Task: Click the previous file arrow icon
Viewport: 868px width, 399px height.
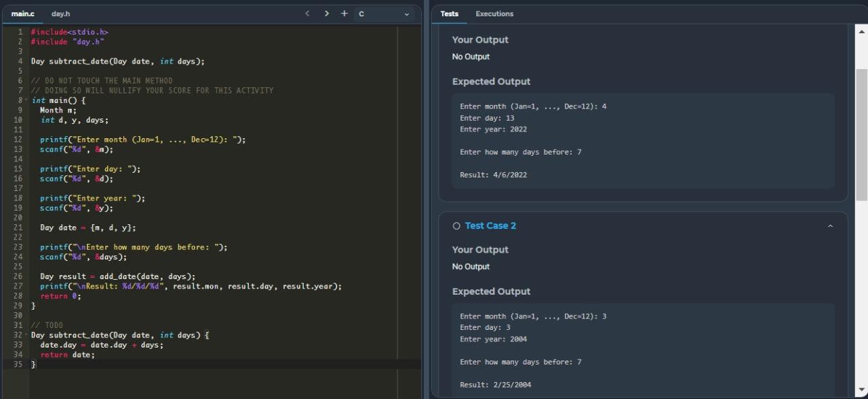Action: [x=307, y=13]
